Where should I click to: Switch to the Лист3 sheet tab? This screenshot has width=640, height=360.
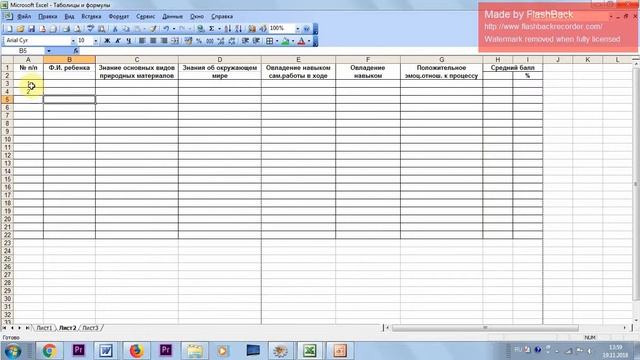[x=90, y=328]
